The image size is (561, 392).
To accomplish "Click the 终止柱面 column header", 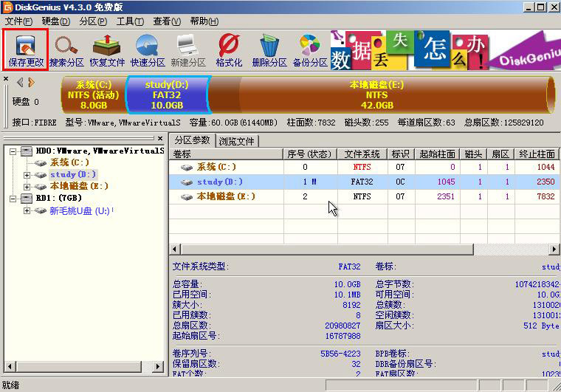I will pyautogui.click(x=537, y=154).
